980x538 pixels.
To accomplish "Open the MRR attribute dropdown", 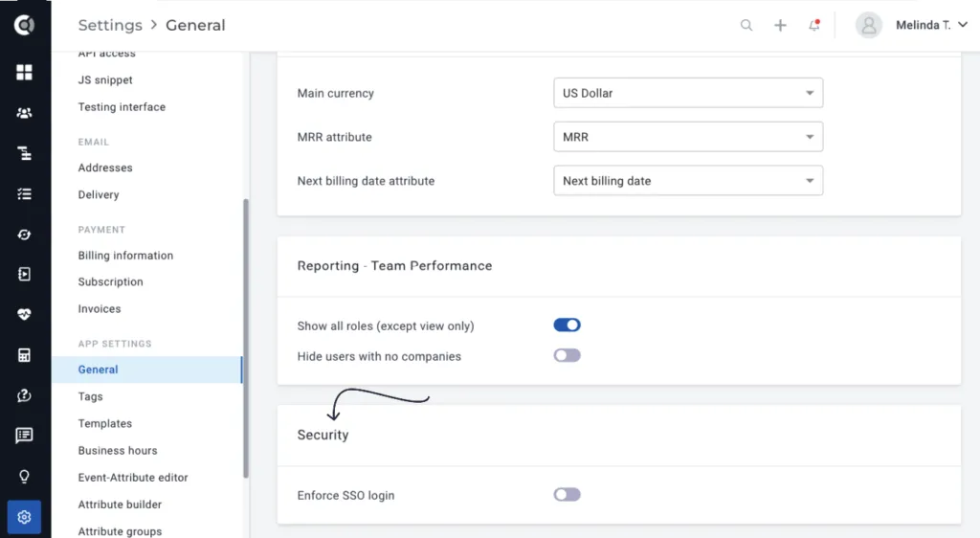I will coord(688,137).
